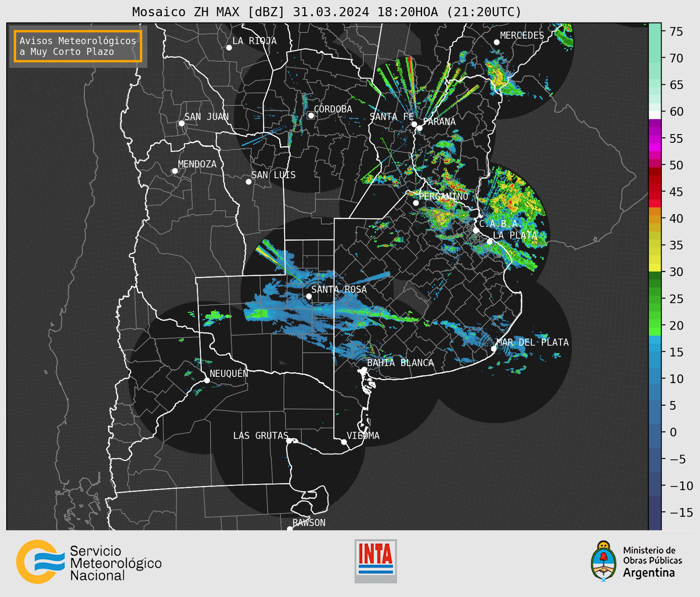Screen dimensions: 700x597
Task: Click the SANTA FE city label
Action: (392, 117)
